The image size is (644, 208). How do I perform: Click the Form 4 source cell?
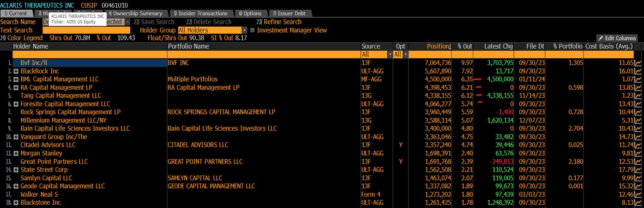pos(371,195)
